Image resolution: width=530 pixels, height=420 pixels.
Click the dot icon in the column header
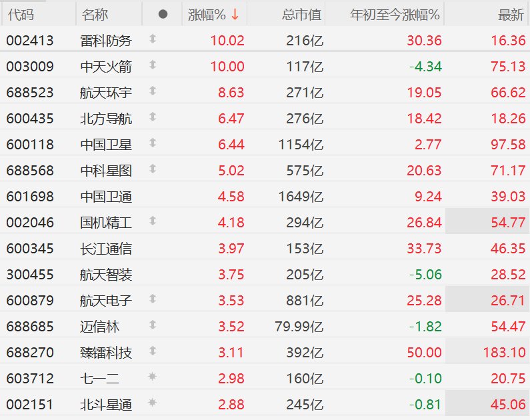coord(163,14)
